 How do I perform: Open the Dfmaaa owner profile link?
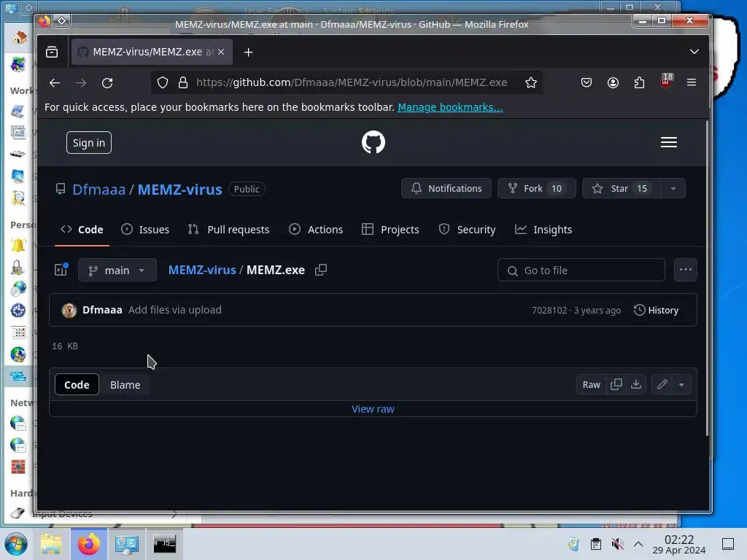click(x=98, y=190)
